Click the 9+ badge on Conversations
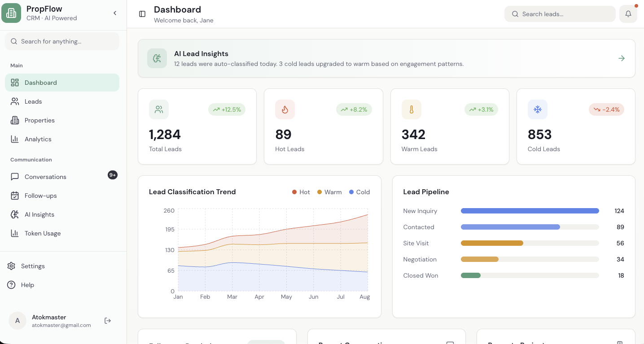The width and height of the screenshot is (644, 344). pos(113,175)
